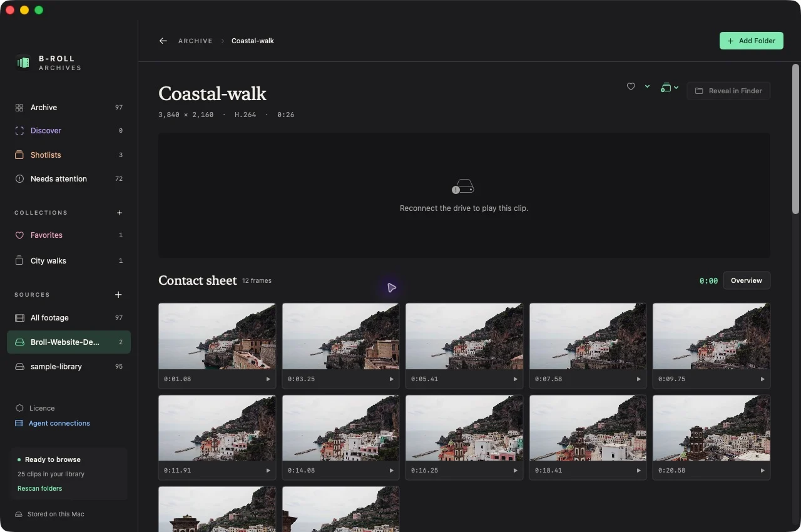Viewport: 801px width, 532px height.
Task: Click the disconnected drive icon in player
Action: [x=463, y=187]
